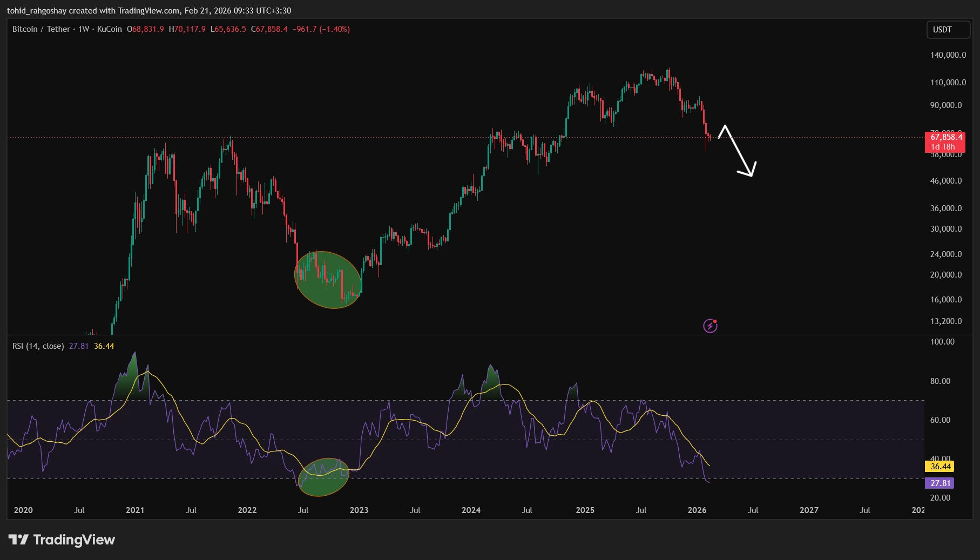Click the bar close countdown showing 1d 18h
Image resolution: width=980 pixels, height=560 pixels.
pyautogui.click(x=943, y=146)
